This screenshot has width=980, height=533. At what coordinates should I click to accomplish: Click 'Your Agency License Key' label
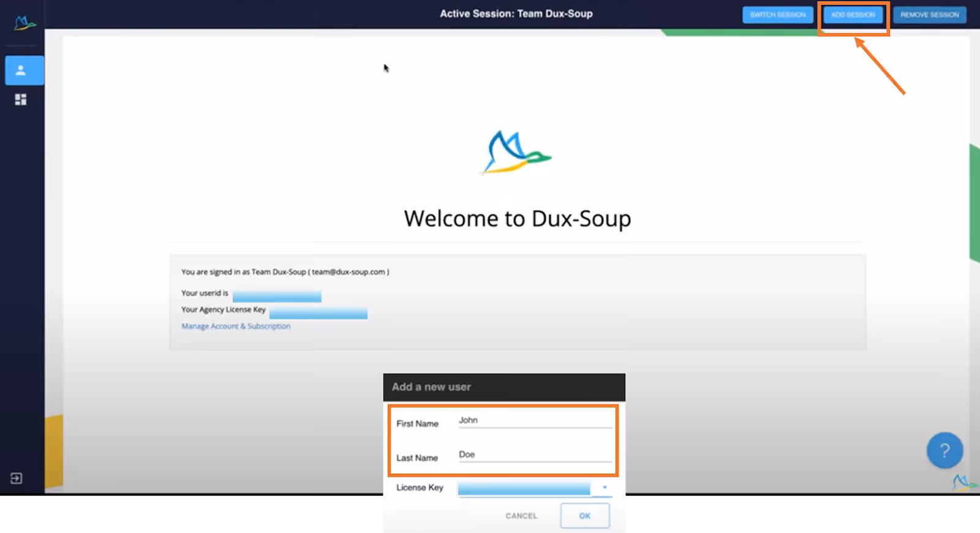pos(224,309)
